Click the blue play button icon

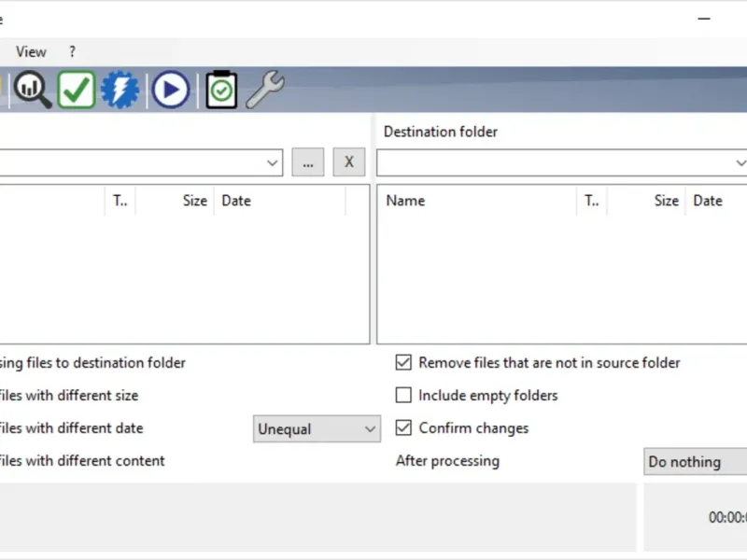(171, 89)
